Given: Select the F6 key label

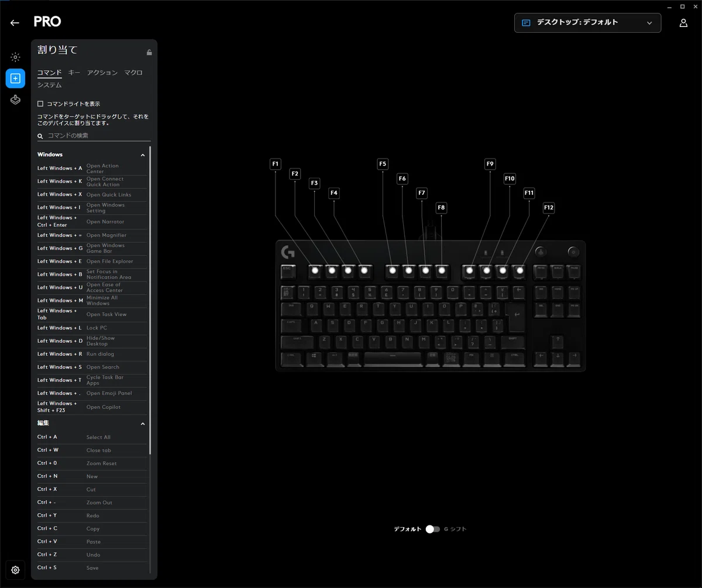Looking at the screenshot, I should click(402, 178).
